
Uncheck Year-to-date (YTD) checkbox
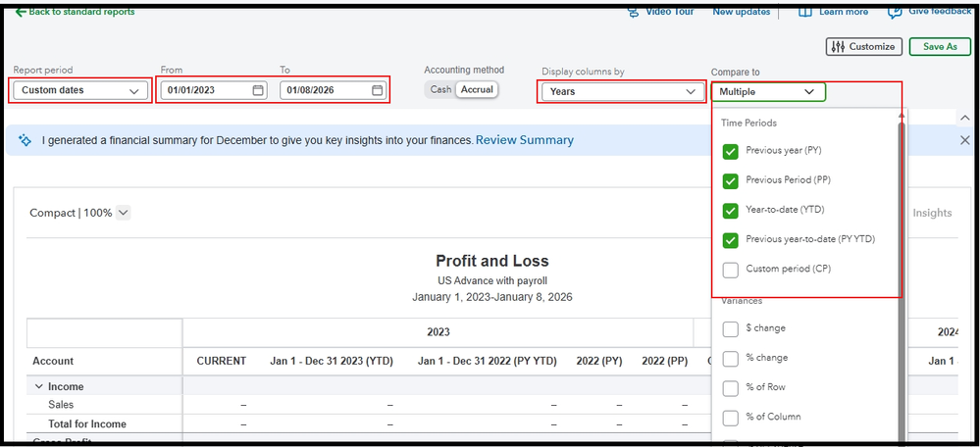(731, 211)
